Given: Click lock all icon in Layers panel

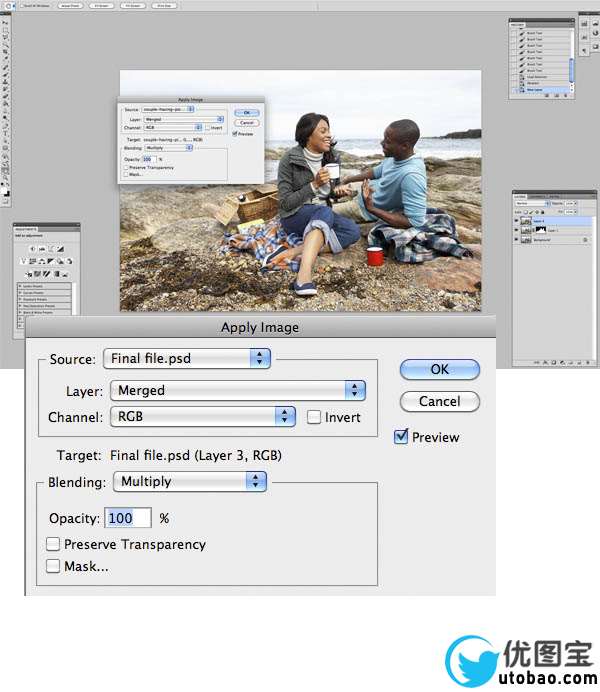Looking at the screenshot, I should click(x=543, y=212).
